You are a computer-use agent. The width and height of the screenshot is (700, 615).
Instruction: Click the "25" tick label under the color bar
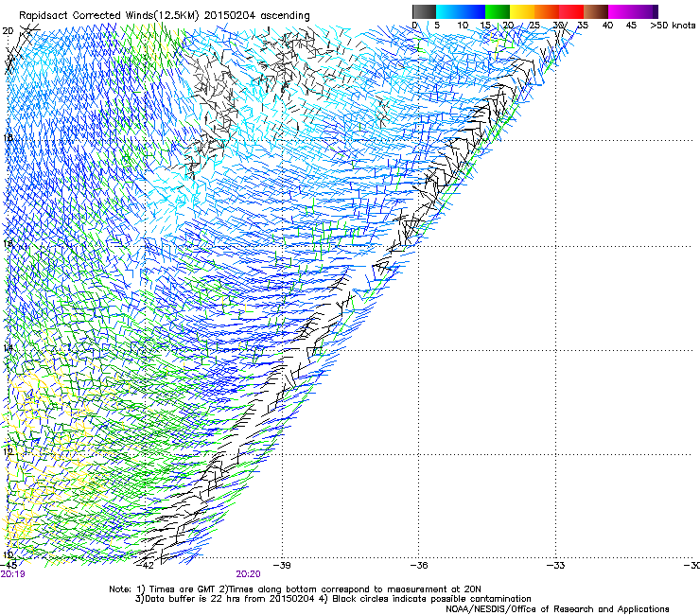tap(534, 26)
